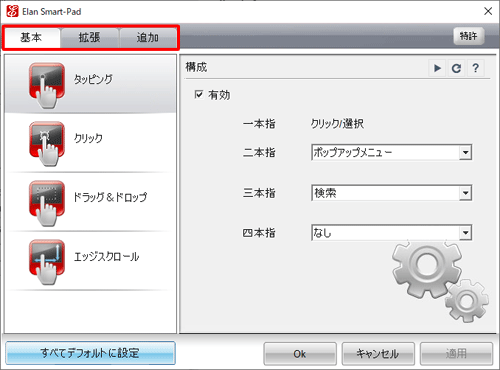
Task: Confirm with the Ok button
Action: [x=300, y=354]
